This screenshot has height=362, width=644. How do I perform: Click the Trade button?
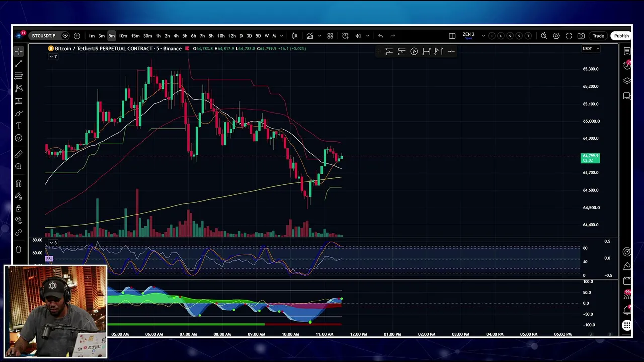pyautogui.click(x=598, y=36)
